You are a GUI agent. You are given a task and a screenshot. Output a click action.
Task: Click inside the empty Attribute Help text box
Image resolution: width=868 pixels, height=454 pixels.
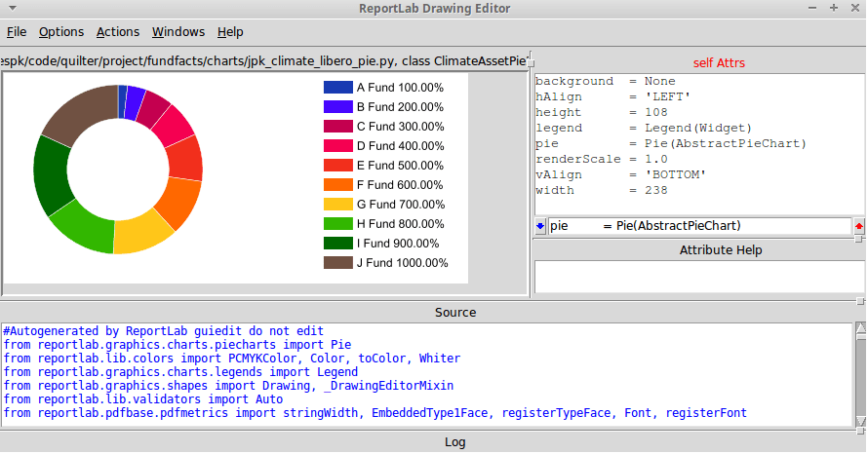click(699, 277)
